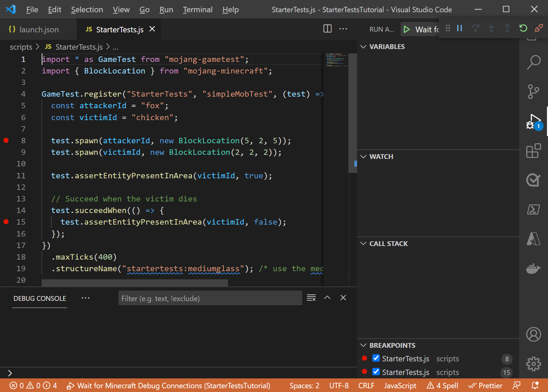Toggle breakpoint on line 15
The height and width of the screenshot is (392, 548).
coord(6,222)
